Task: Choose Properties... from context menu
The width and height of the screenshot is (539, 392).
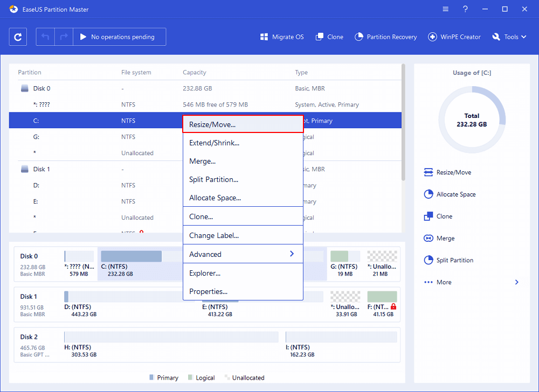Action: [243, 291]
